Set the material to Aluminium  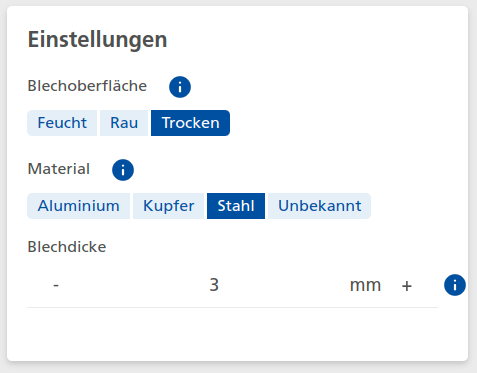pos(79,206)
